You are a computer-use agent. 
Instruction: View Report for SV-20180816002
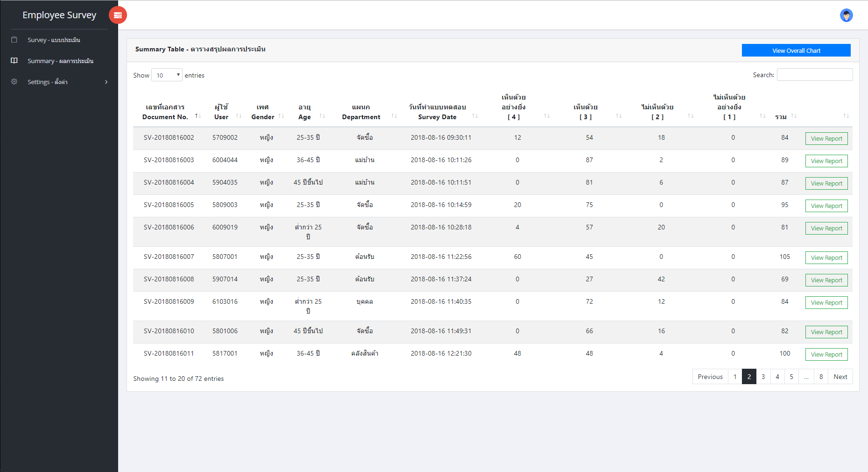coord(826,139)
